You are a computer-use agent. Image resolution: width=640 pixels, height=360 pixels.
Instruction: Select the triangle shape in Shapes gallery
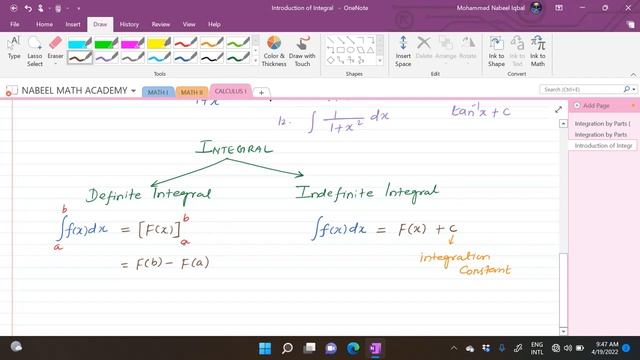click(x=370, y=50)
